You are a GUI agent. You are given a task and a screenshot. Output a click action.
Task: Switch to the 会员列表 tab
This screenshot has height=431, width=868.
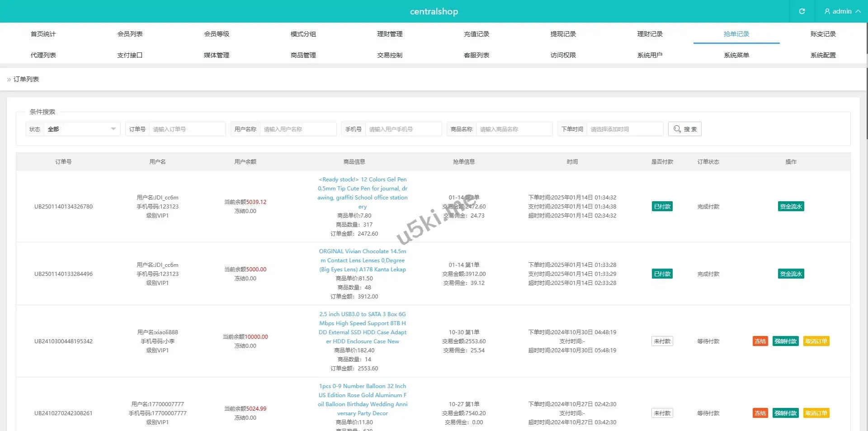tap(130, 34)
